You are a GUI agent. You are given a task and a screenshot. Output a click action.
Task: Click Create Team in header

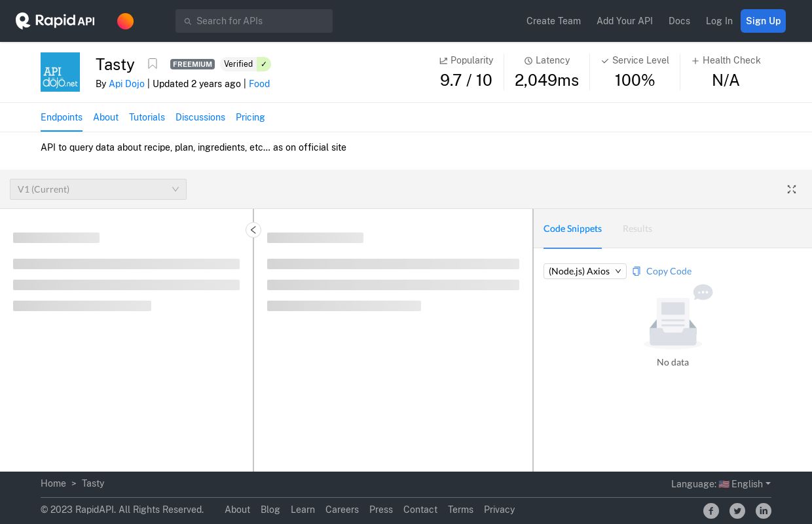tap(553, 21)
